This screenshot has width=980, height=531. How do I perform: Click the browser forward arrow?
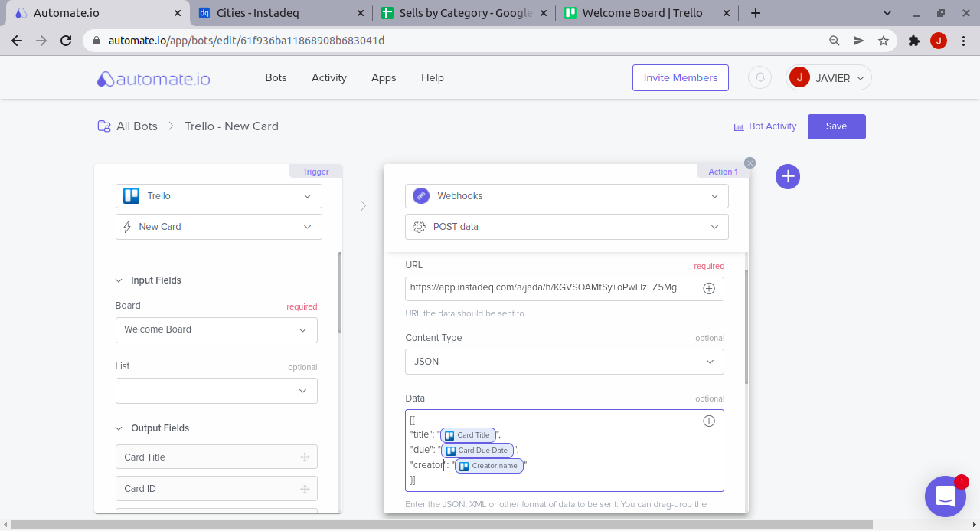[41, 41]
